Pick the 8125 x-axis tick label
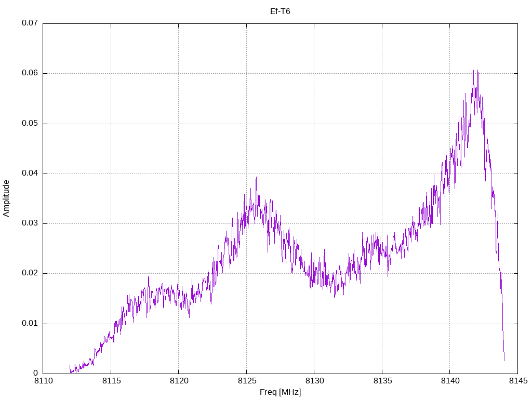532x399 pixels. tap(246, 381)
